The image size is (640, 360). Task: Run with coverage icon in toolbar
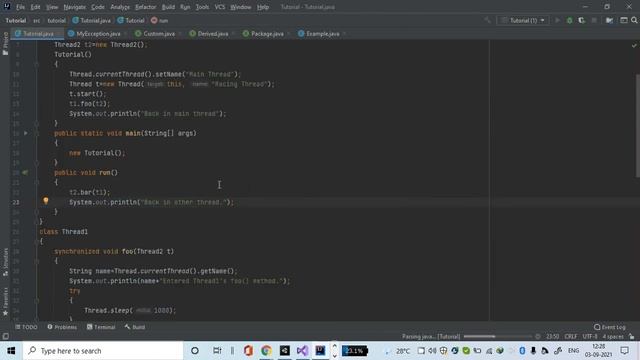tap(582, 20)
